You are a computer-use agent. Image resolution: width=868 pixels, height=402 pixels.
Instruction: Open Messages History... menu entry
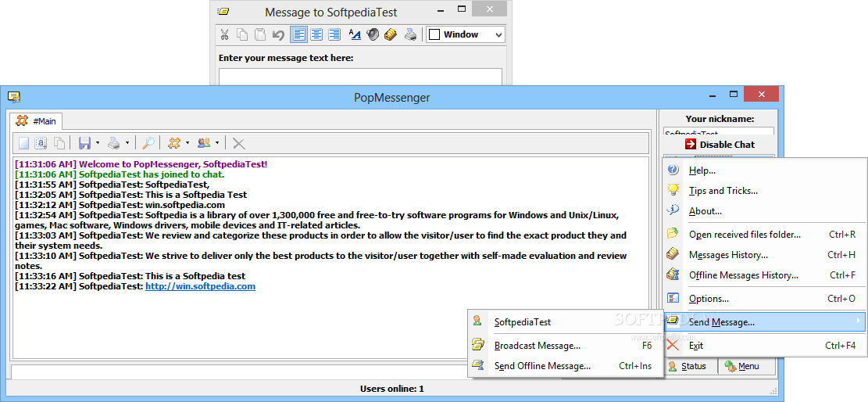click(765, 255)
